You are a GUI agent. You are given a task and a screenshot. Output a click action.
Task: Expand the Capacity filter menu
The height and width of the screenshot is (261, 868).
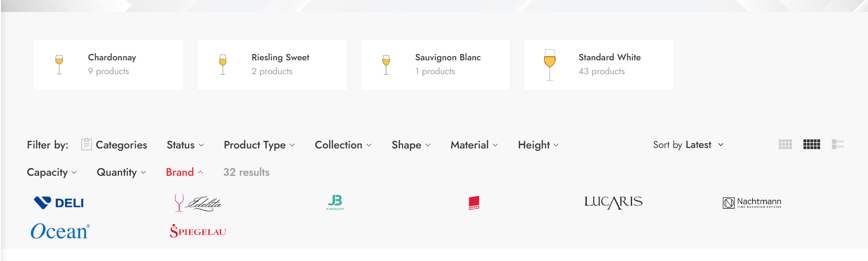coord(52,172)
